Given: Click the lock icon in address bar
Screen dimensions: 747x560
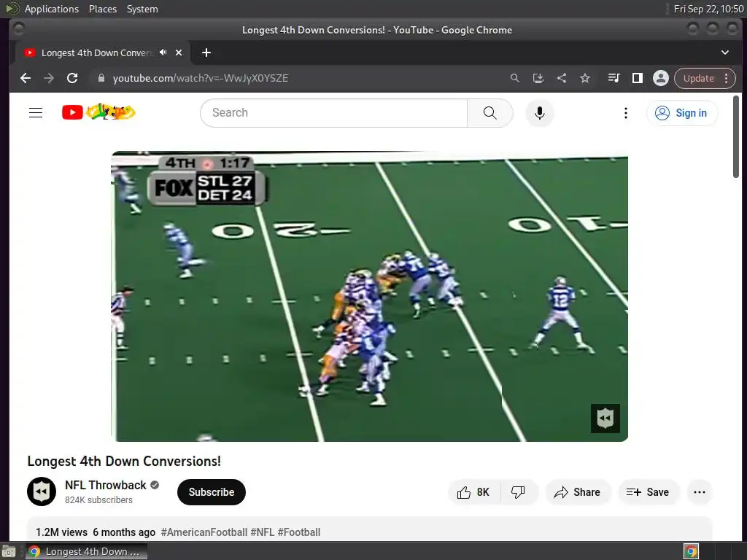Looking at the screenshot, I should coord(101,78).
